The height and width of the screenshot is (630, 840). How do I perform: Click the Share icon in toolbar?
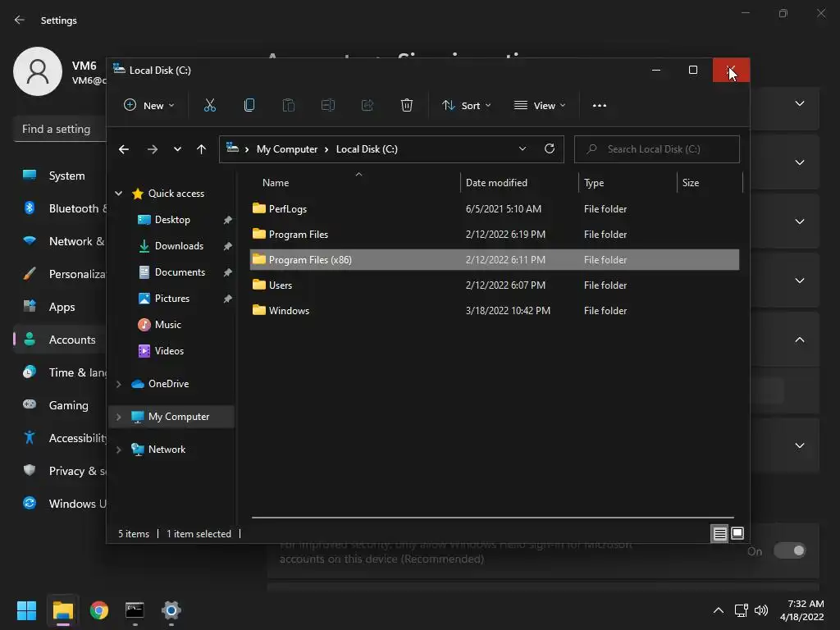(x=367, y=105)
